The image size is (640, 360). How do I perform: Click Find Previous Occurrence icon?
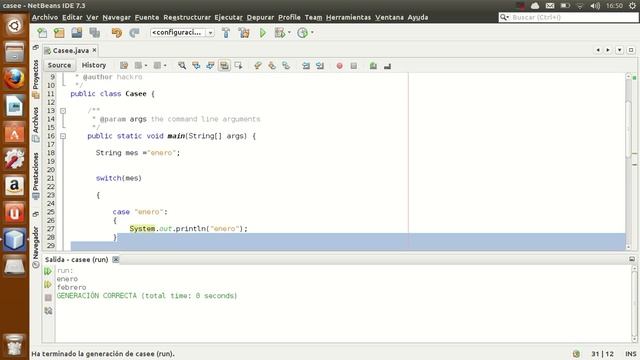[196, 65]
